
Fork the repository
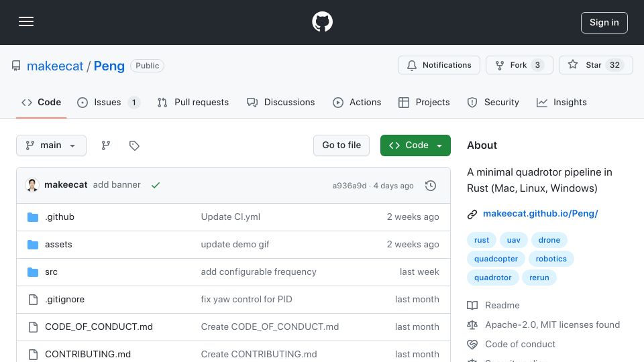pyautogui.click(x=519, y=65)
